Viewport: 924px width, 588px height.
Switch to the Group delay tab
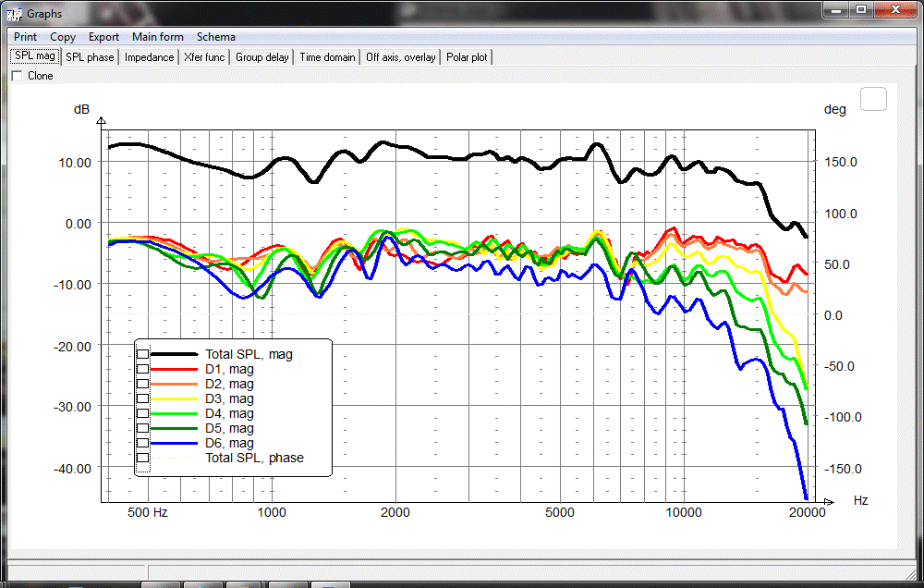point(262,57)
